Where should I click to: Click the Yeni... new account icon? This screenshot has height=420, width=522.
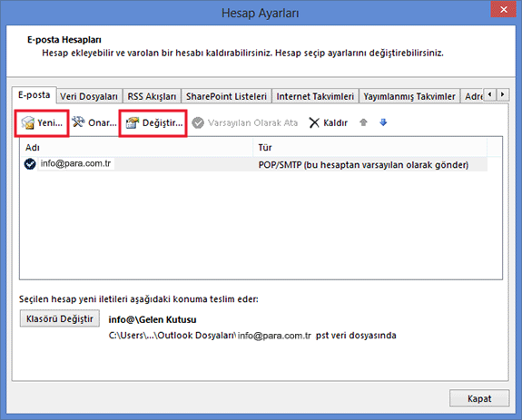[x=27, y=122]
